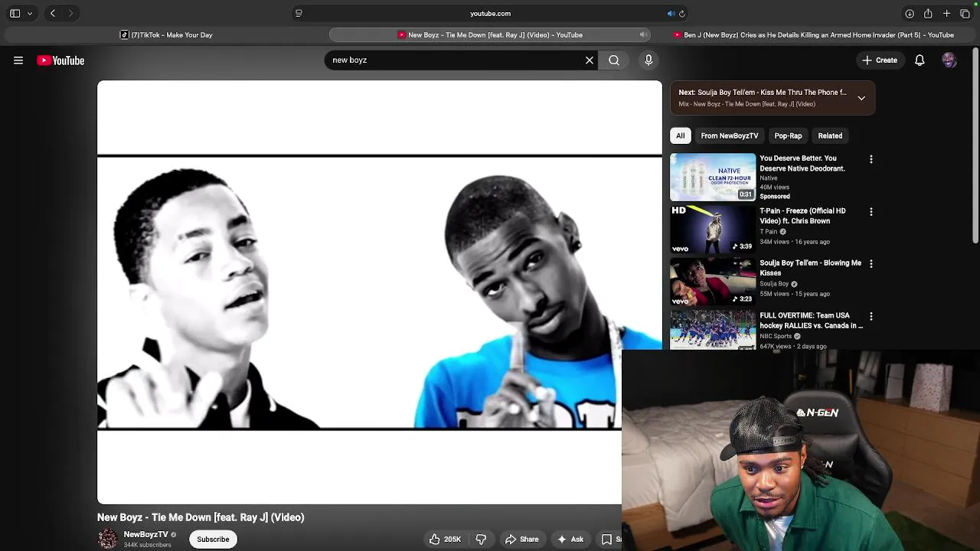Image resolution: width=980 pixels, height=551 pixels.
Task: Open the NewBoyzTV channel name link
Action: (x=145, y=534)
